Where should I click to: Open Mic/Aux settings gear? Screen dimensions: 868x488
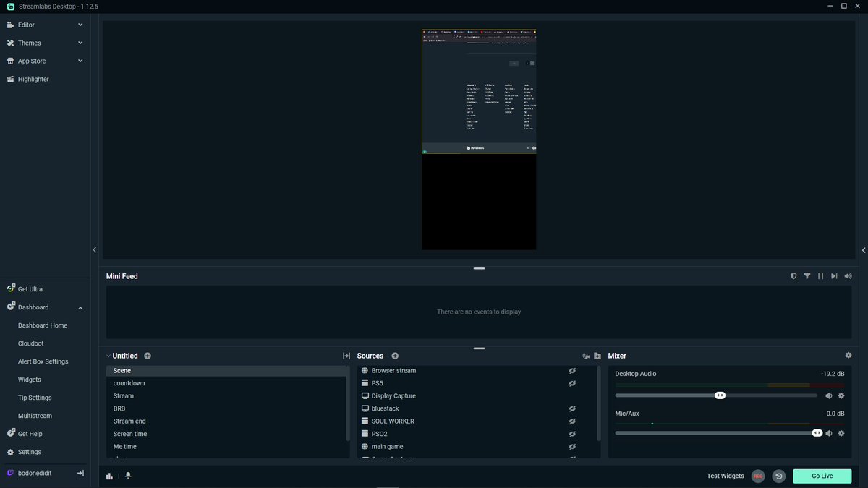(x=841, y=433)
